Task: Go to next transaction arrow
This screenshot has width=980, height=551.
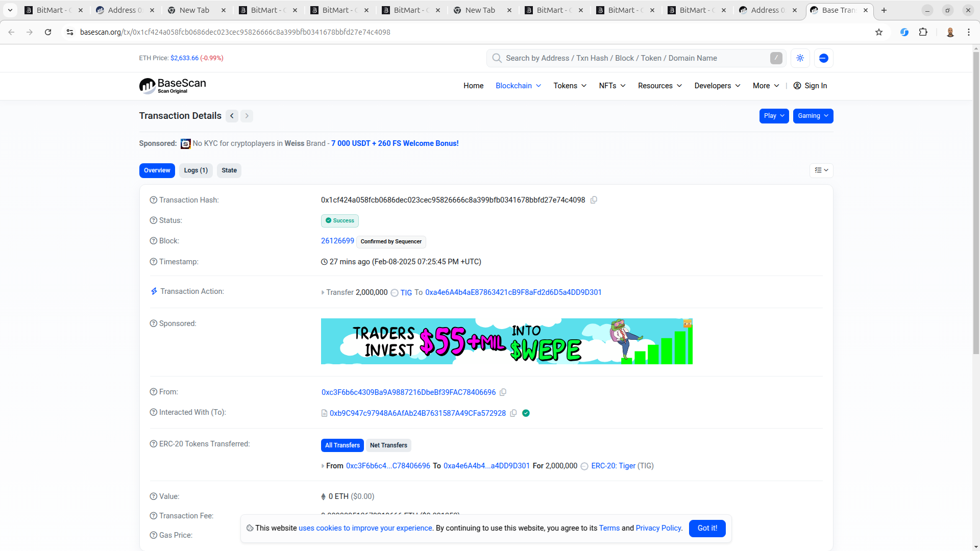Action: (247, 116)
